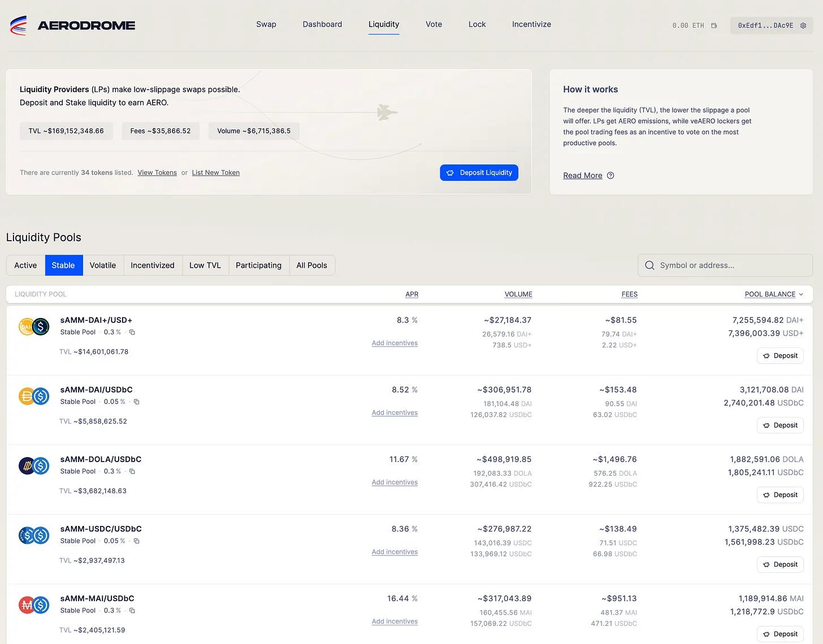Click the wallet icon beside 0.00 ETH
Image resolution: width=823 pixels, height=644 pixels.
[x=714, y=25]
